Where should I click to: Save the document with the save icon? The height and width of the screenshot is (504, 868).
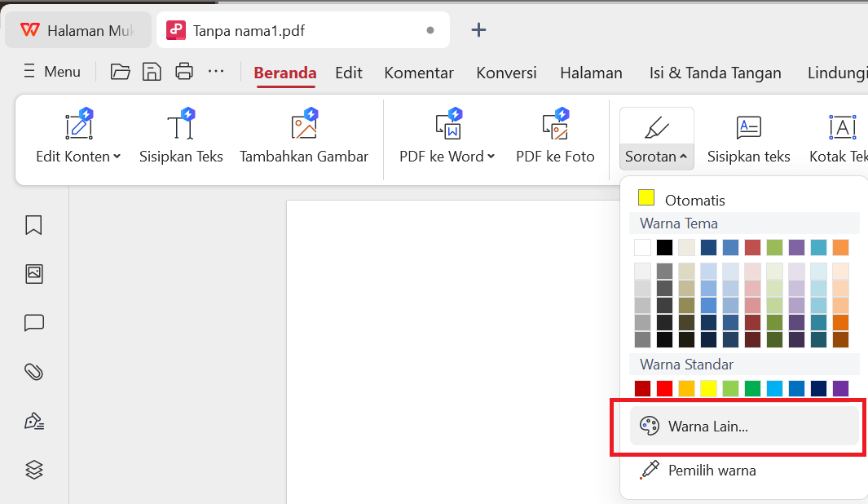(x=152, y=72)
